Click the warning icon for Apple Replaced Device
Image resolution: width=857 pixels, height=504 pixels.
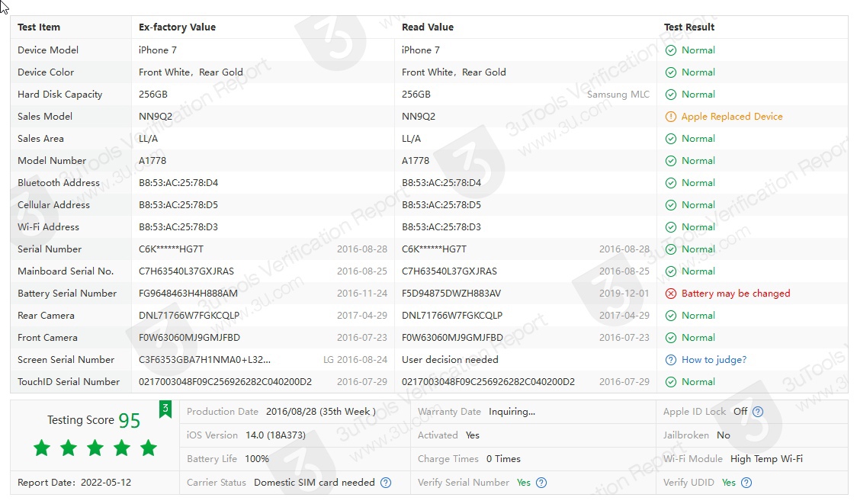coord(671,117)
